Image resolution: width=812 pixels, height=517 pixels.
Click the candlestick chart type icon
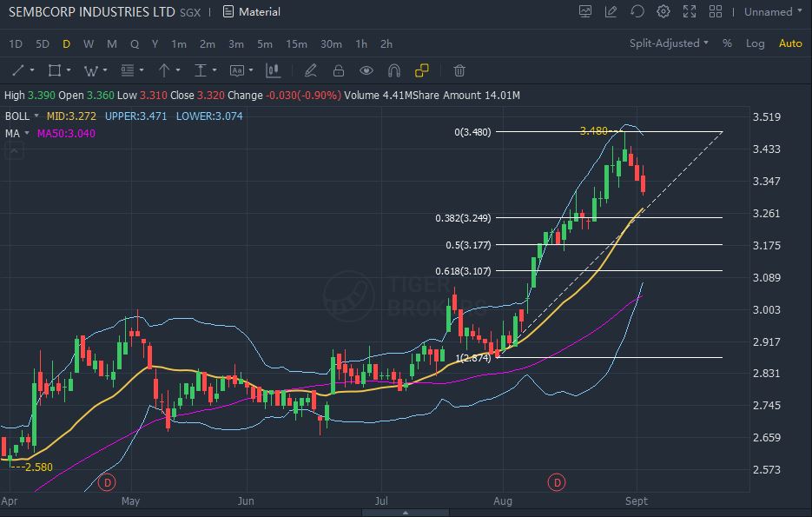point(273,70)
